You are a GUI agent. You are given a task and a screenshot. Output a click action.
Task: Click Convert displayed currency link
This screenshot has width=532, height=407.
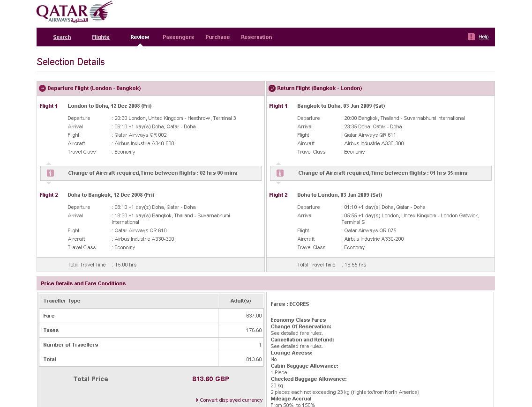[231, 400]
